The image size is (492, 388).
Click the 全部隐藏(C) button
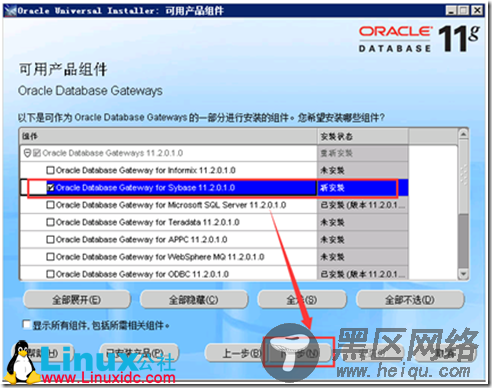pyautogui.click(x=194, y=300)
